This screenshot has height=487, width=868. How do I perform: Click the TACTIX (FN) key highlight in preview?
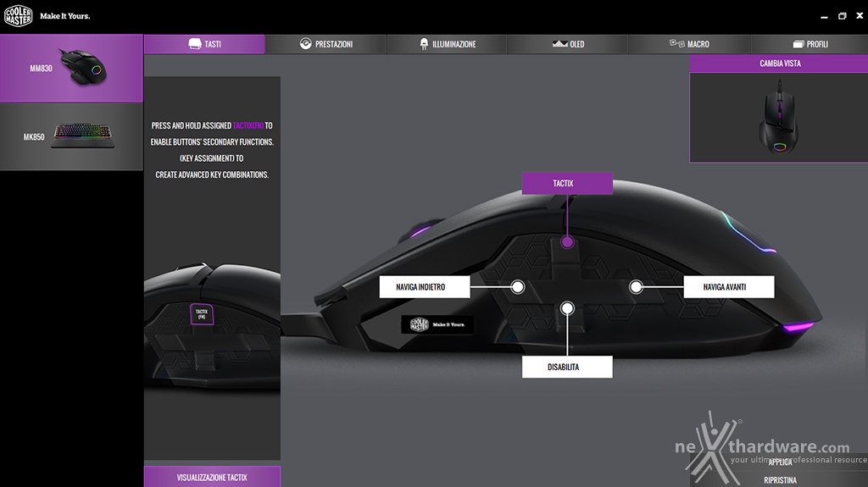(x=202, y=314)
